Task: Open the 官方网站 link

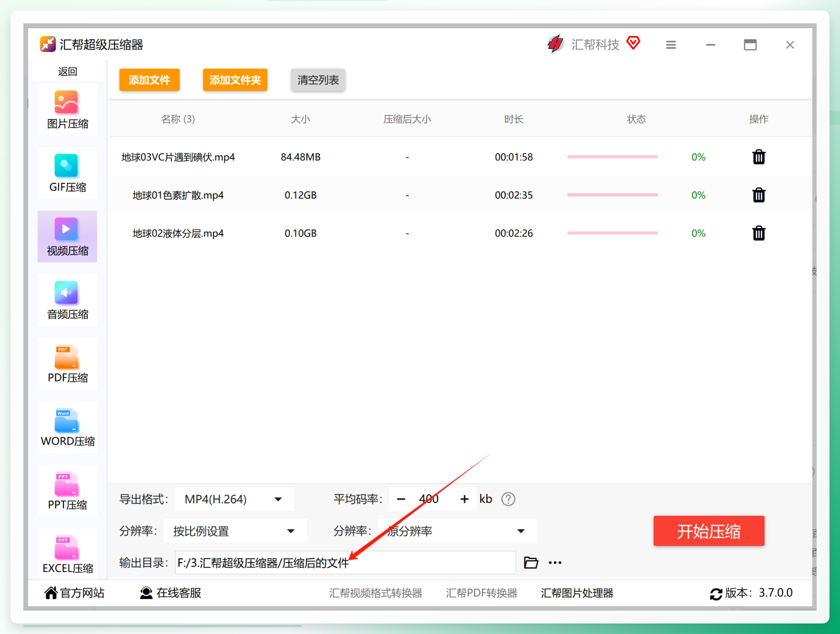Action: tap(74, 593)
